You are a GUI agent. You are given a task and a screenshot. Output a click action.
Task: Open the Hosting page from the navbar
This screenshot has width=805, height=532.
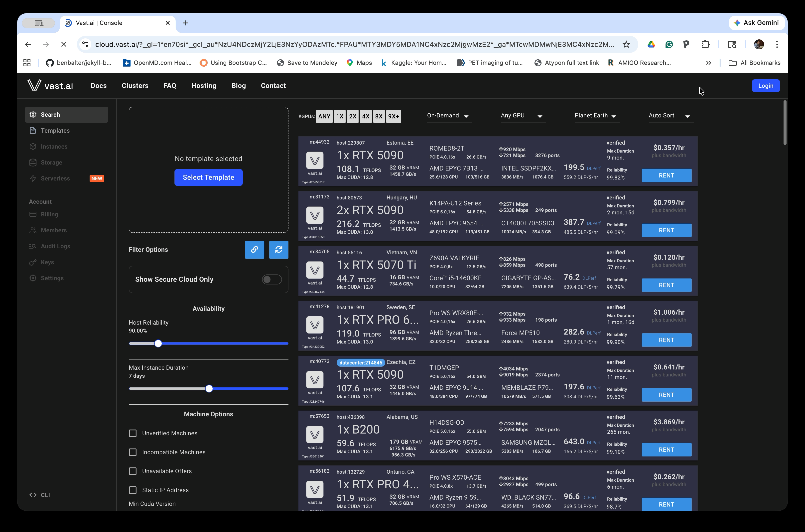[x=204, y=86]
